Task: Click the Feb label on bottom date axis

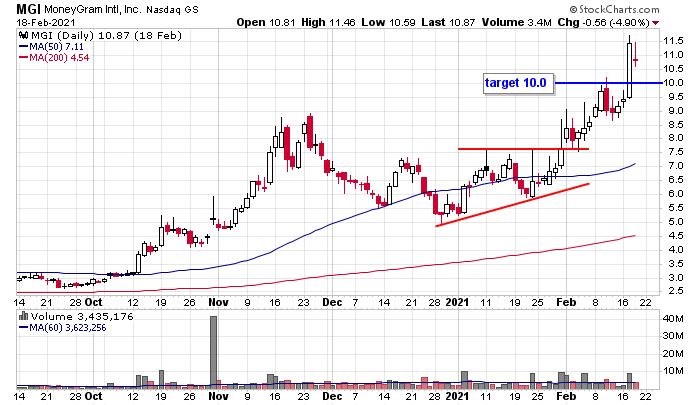Action: tap(566, 396)
